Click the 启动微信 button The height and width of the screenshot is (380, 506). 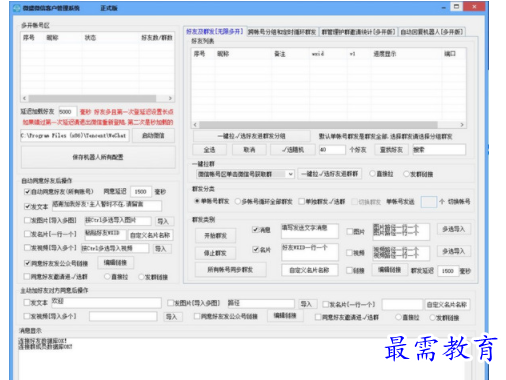(x=153, y=136)
